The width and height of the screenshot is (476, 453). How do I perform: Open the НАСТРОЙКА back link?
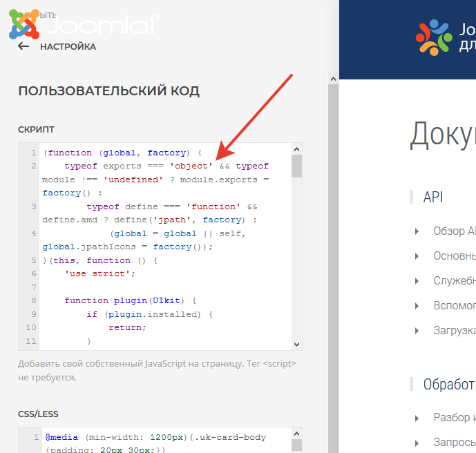click(x=68, y=47)
